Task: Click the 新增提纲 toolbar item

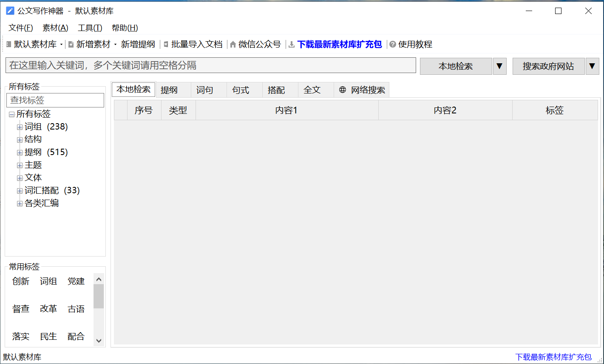Action: pyautogui.click(x=138, y=45)
